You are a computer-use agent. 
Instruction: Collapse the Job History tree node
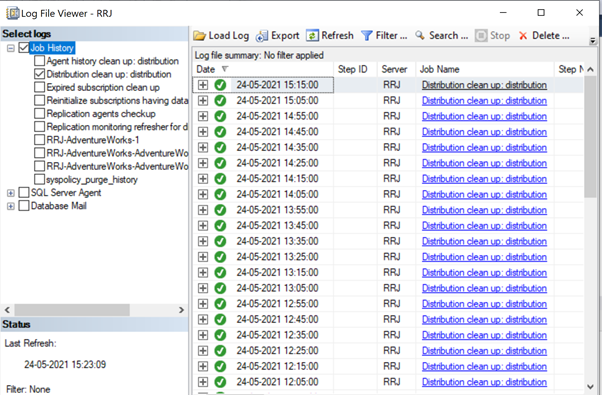[11, 48]
